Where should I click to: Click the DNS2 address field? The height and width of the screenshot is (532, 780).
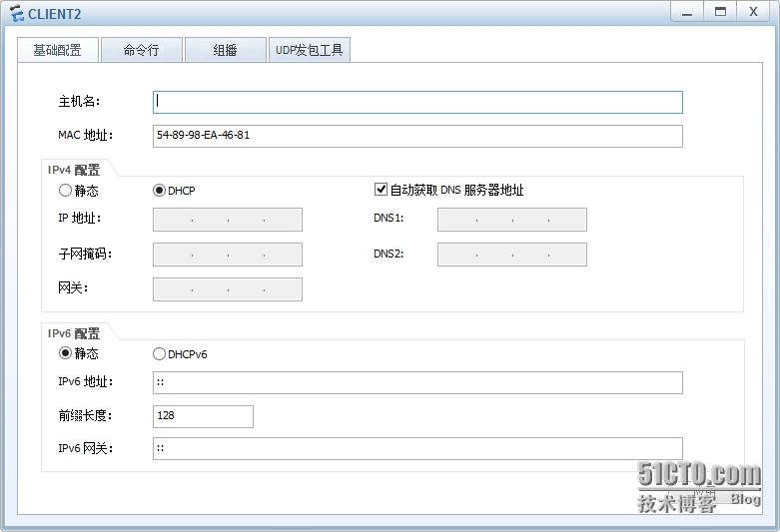coord(512,255)
